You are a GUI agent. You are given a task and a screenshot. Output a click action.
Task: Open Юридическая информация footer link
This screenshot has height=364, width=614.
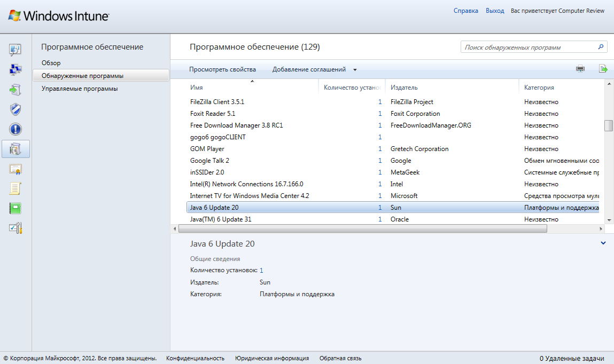pyautogui.click(x=272, y=358)
